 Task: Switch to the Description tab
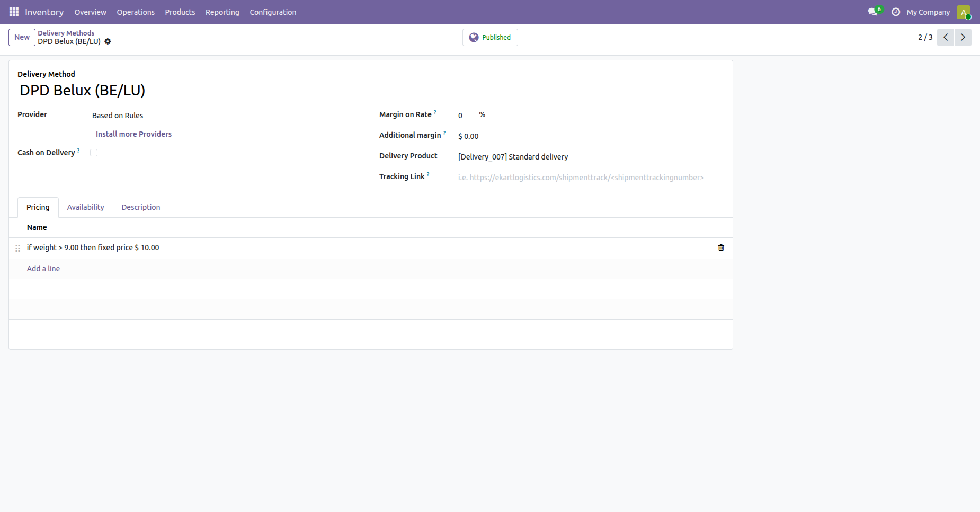coord(141,207)
